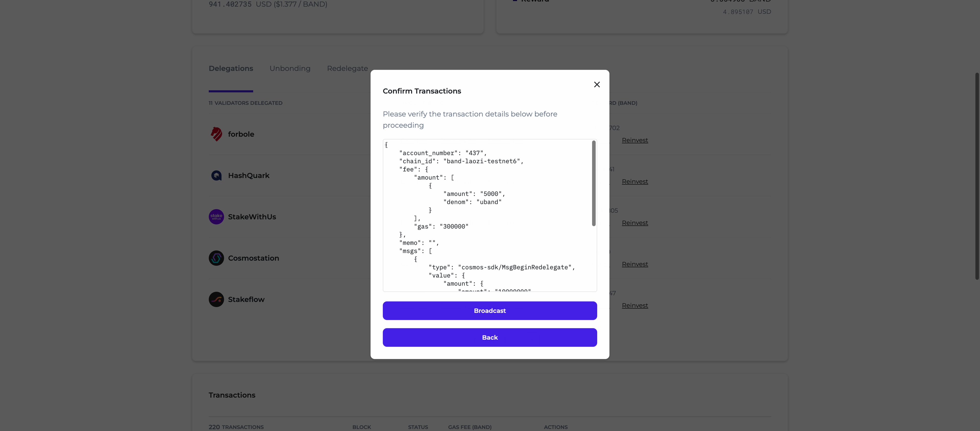980x431 pixels.
Task: Close the Confirm Transactions dialog
Action: pos(596,84)
